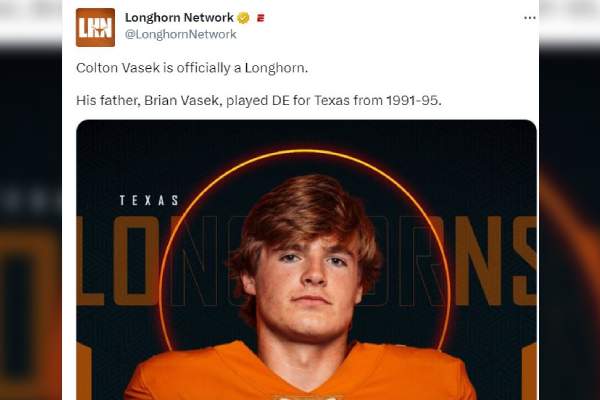
Task: Click the gold verified checkmark badge
Action: click(244, 17)
